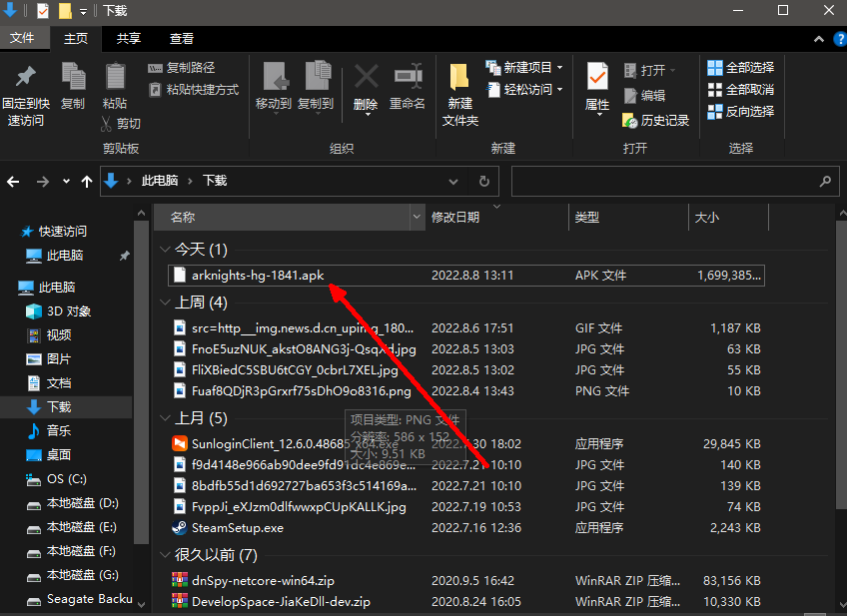Collapse the 今天 (1) file group
The height and width of the screenshot is (616, 847).
[165, 250]
